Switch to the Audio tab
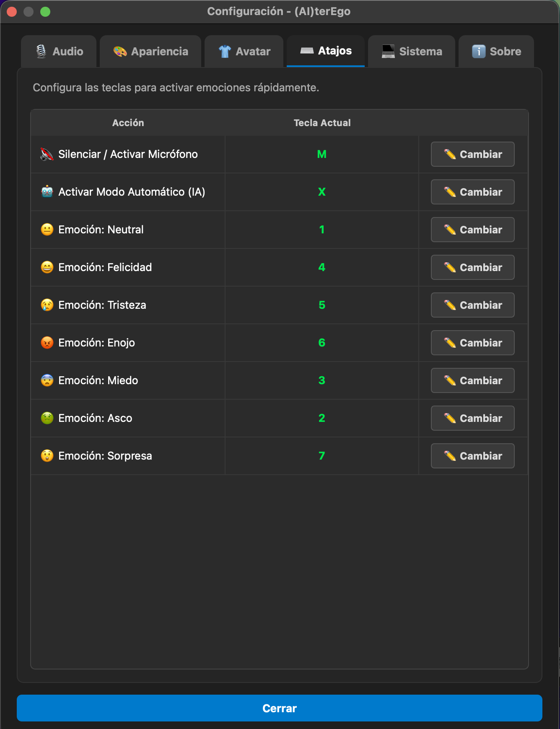The width and height of the screenshot is (560, 729). tap(59, 52)
